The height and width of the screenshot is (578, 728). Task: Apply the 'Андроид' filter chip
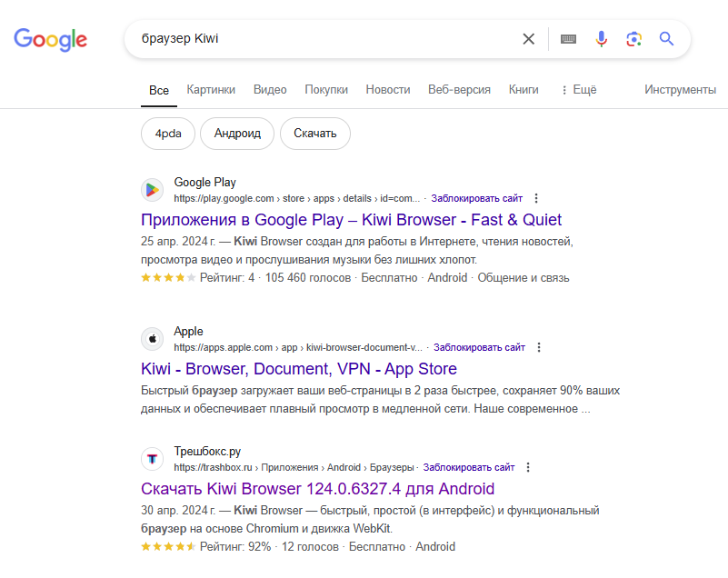coord(237,134)
